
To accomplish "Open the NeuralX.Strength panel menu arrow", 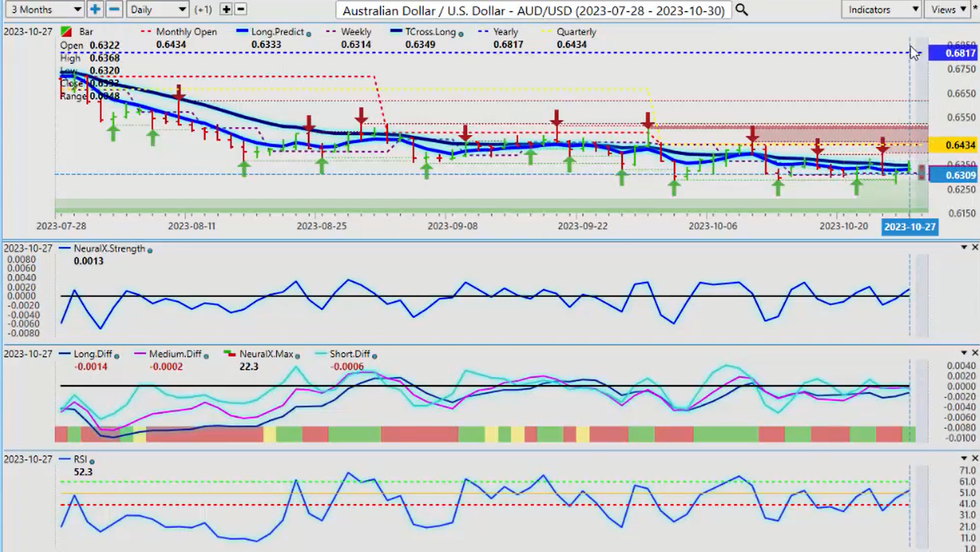I will [x=964, y=247].
